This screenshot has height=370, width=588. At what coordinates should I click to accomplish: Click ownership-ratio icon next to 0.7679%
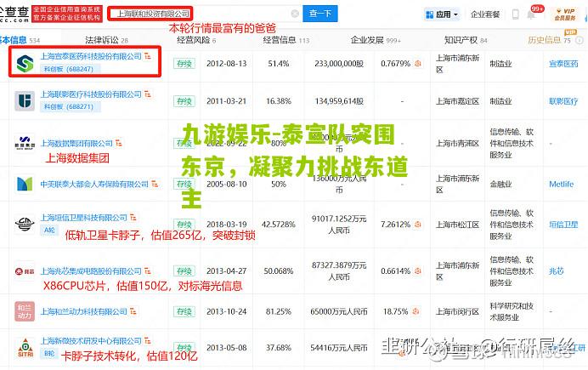pyautogui.click(x=418, y=64)
